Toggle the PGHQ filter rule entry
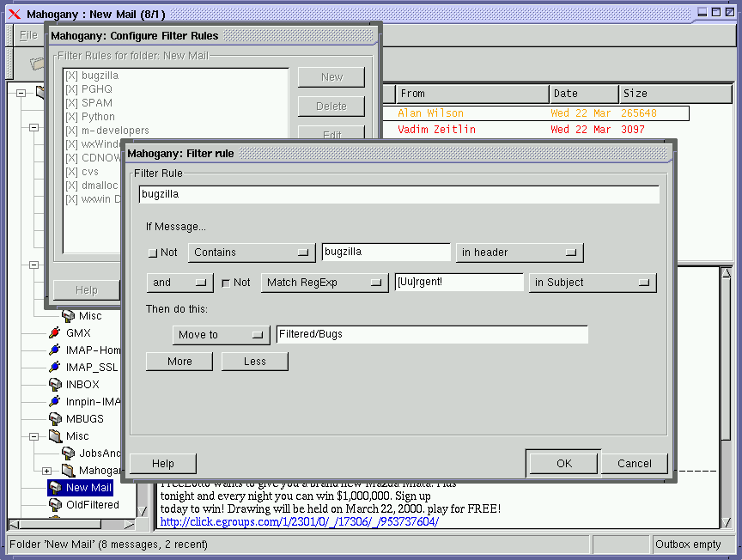Image resolution: width=742 pixels, height=560 pixels. coord(88,89)
